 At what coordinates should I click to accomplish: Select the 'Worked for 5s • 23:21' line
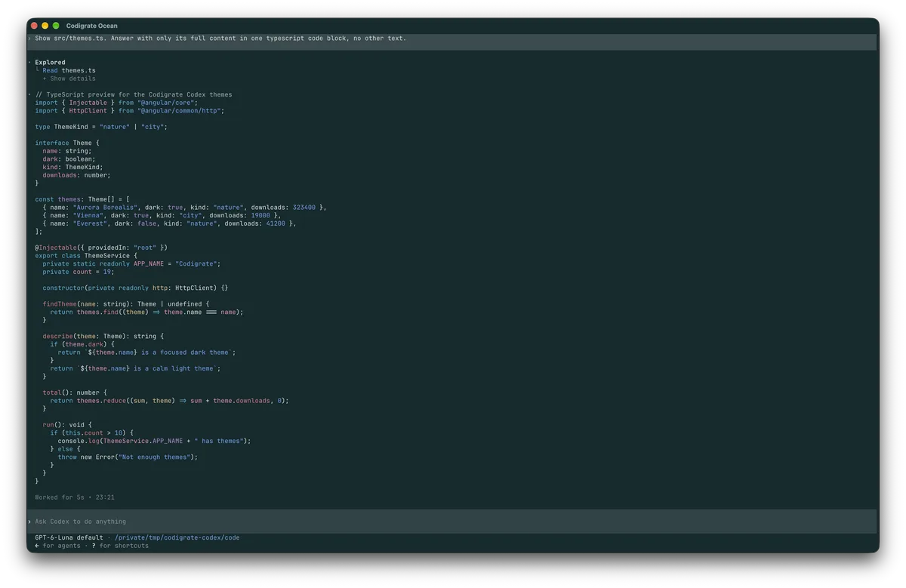click(x=75, y=497)
